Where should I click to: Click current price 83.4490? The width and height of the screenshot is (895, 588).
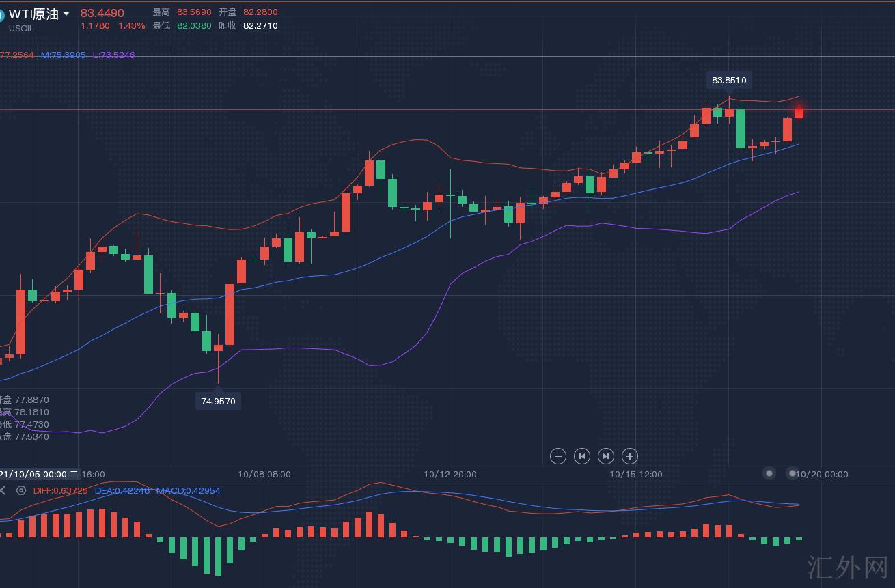tap(102, 13)
